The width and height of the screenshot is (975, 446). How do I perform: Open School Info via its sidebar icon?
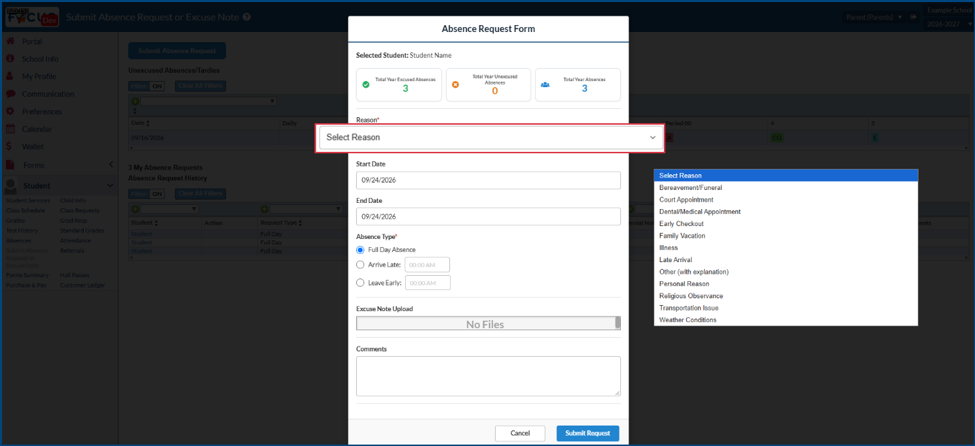9,58
